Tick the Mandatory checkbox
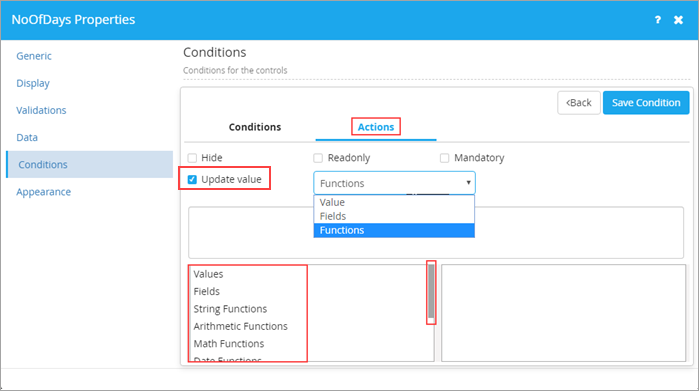Image resolution: width=699 pixels, height=391 pixels. (x=444, y=158)
